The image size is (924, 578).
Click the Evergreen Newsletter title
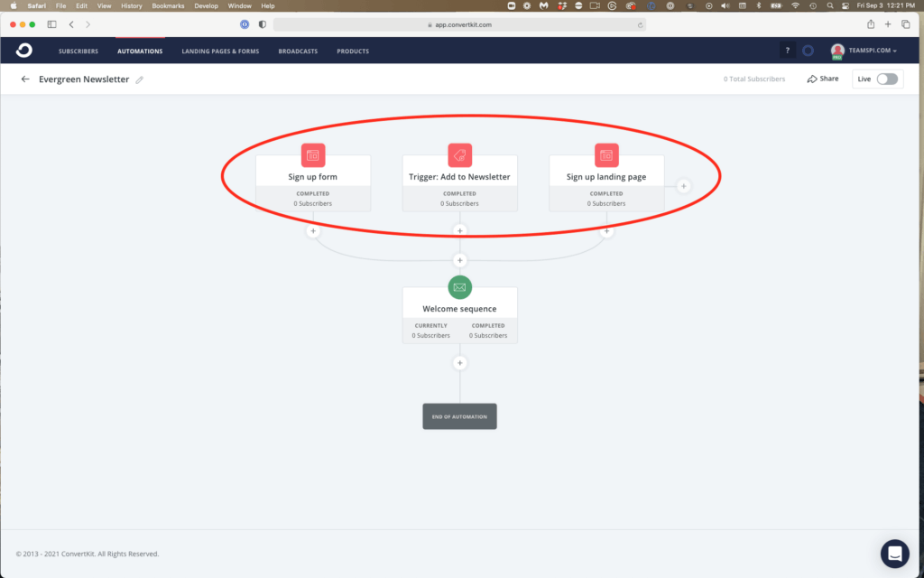coord(84,79)
